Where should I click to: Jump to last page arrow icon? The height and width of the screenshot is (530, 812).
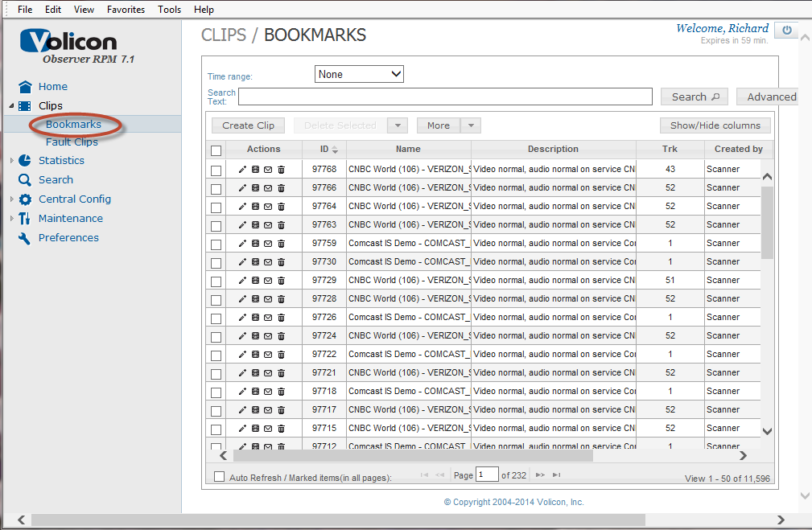point(557,475)
